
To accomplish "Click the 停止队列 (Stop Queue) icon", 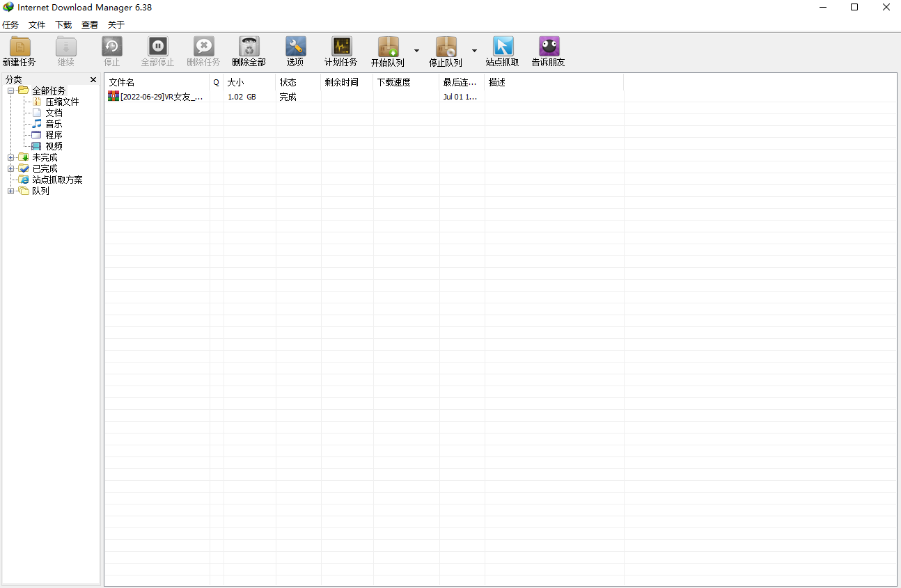I will point(446,47).
